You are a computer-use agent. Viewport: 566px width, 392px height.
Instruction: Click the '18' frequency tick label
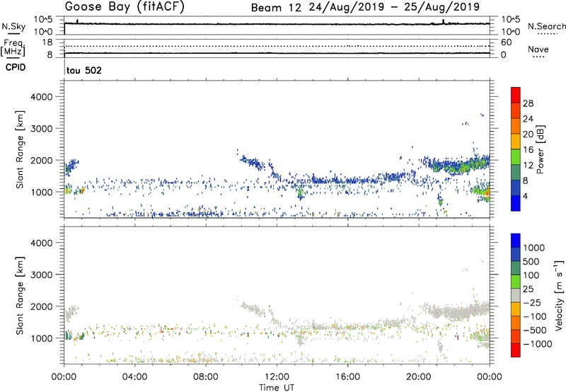pos(47,42)
